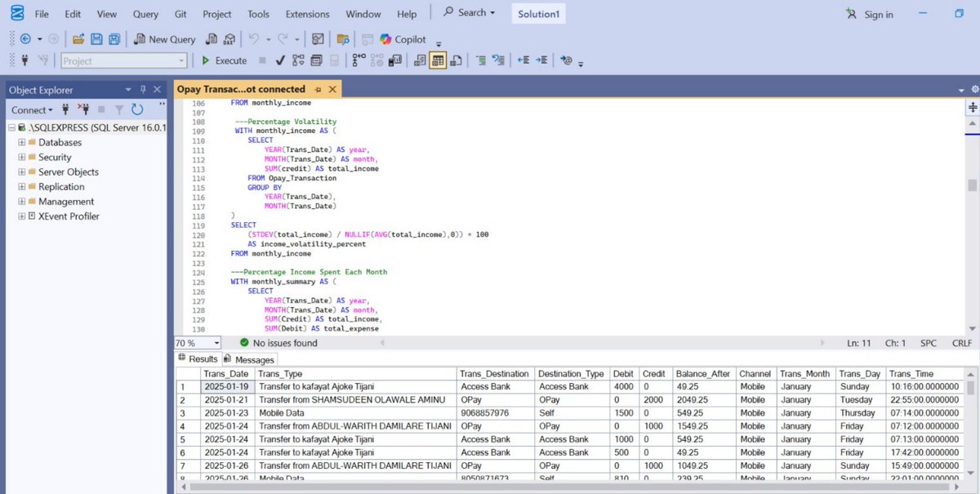980x494 pixels.
Task: Click the Connect plug icon in SQL toolbar
Action: [25, 60]
